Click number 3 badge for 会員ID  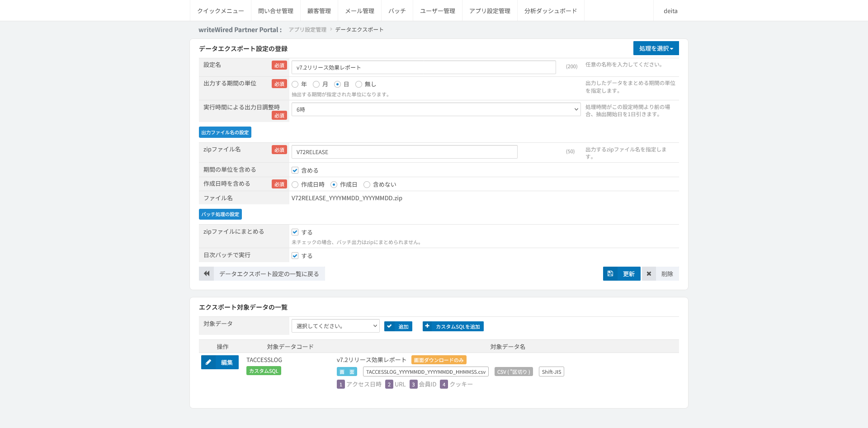tap(414, 384)
